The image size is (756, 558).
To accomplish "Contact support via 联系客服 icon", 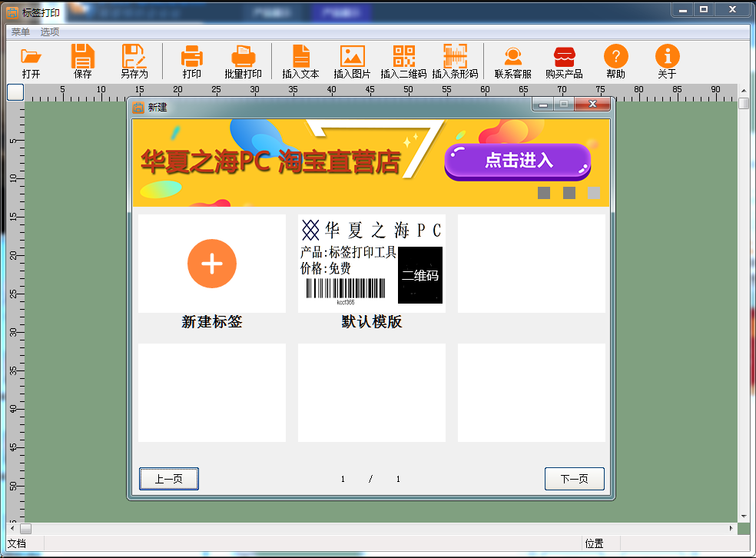I will 512,57.
